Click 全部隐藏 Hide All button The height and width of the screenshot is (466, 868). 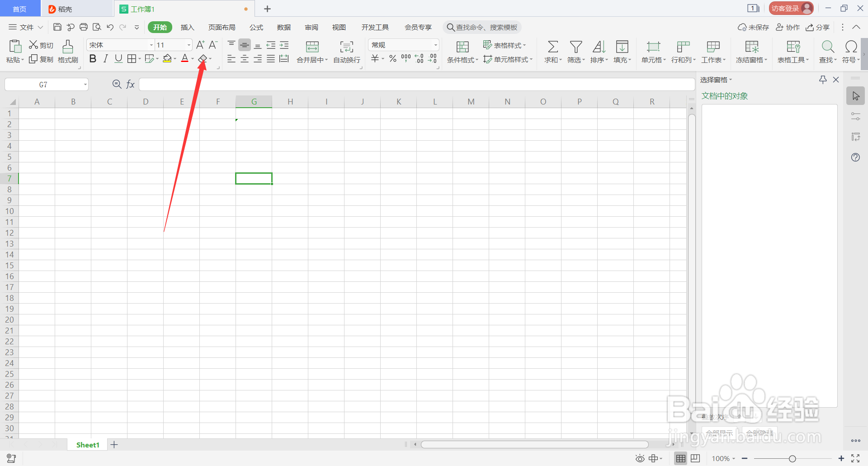pyautogui.click(x=759, y=433)
